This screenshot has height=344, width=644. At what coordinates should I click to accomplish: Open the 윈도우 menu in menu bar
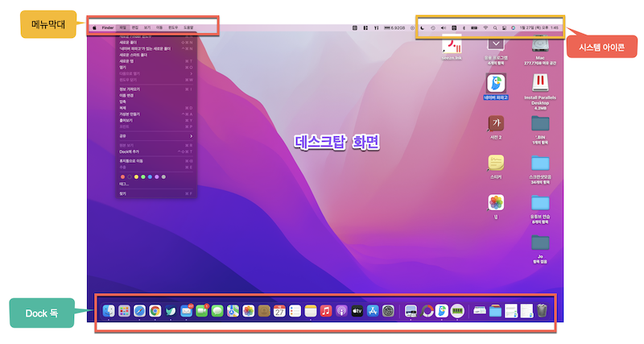coord(173,27)
